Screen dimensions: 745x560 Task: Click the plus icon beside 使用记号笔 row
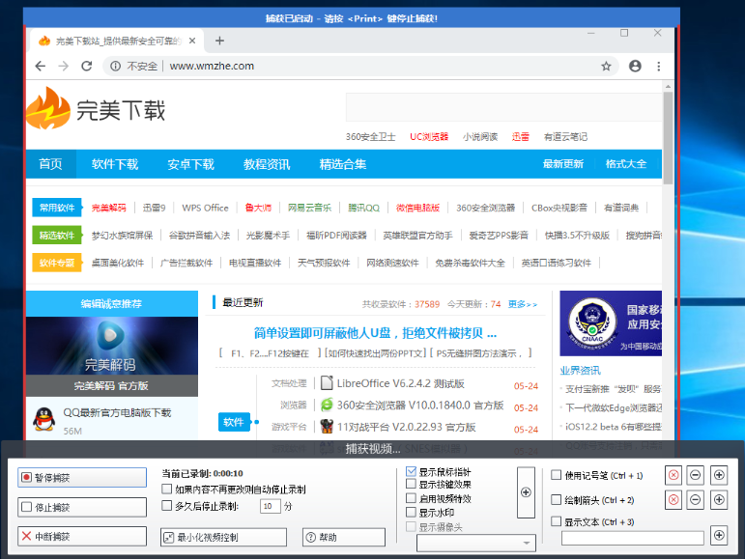coord(718,475)
